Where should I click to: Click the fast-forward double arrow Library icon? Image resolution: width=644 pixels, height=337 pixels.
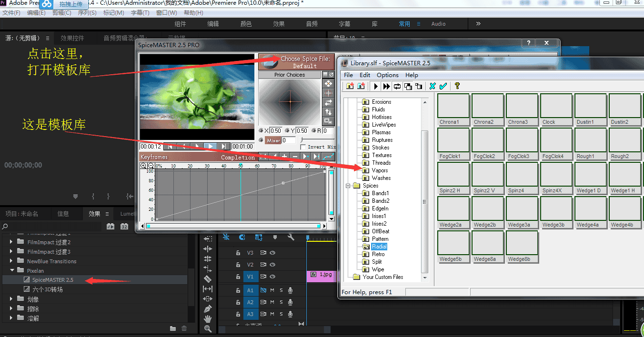(x=386, y=86)
